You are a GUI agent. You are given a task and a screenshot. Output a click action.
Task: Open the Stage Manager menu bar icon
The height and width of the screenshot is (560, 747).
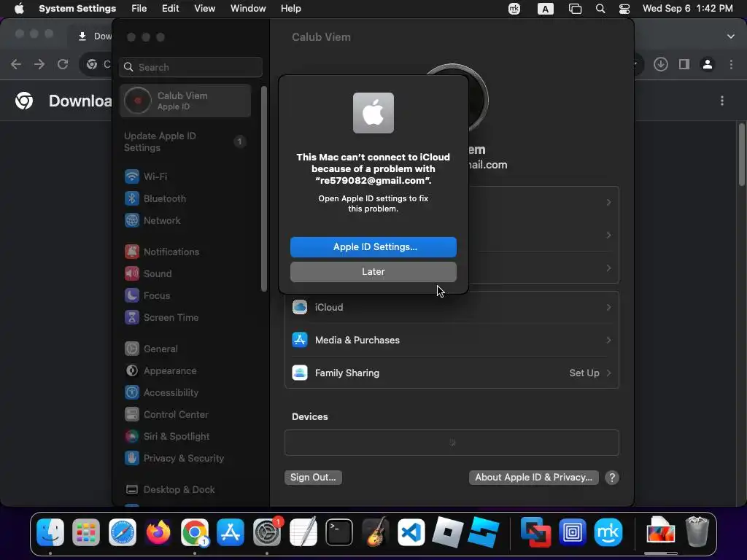click(x=575, y=9)
